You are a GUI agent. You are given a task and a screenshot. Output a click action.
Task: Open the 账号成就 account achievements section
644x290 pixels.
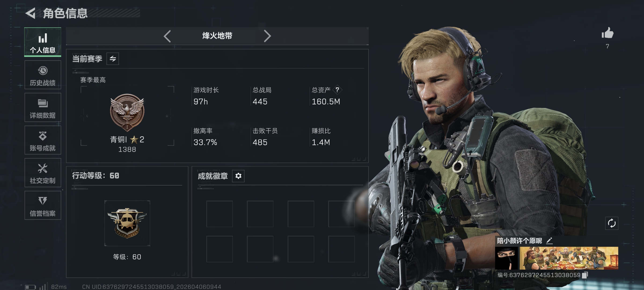click(43, 140)
